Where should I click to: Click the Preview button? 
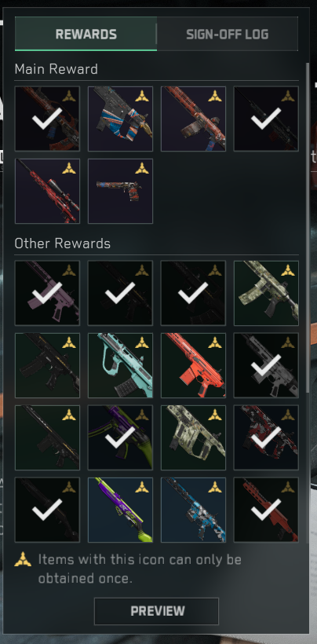click(156, 611)
